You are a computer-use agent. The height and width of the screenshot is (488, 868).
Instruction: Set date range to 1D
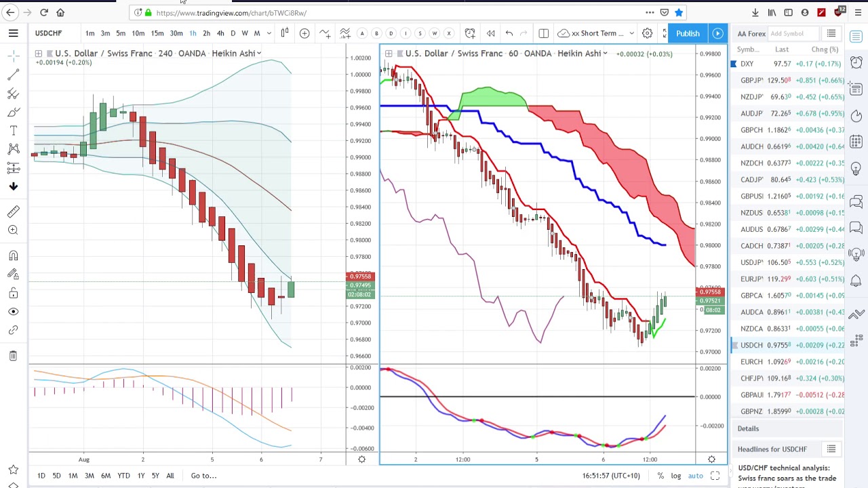[x=41, y=475]
